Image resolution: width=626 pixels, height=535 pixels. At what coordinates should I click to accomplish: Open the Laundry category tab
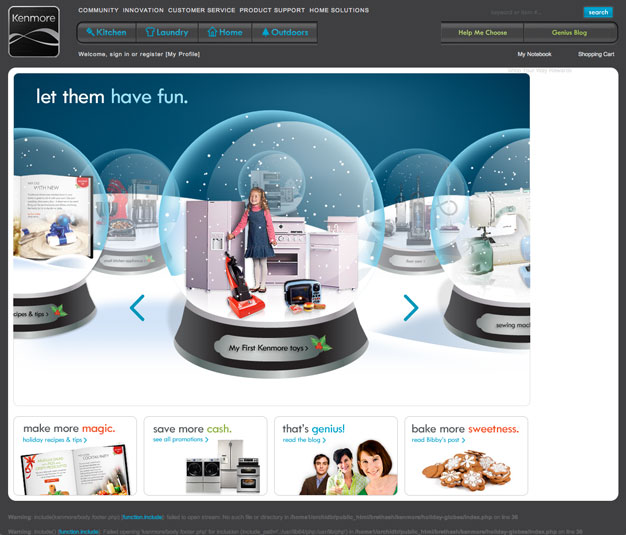tap(167, 32)
